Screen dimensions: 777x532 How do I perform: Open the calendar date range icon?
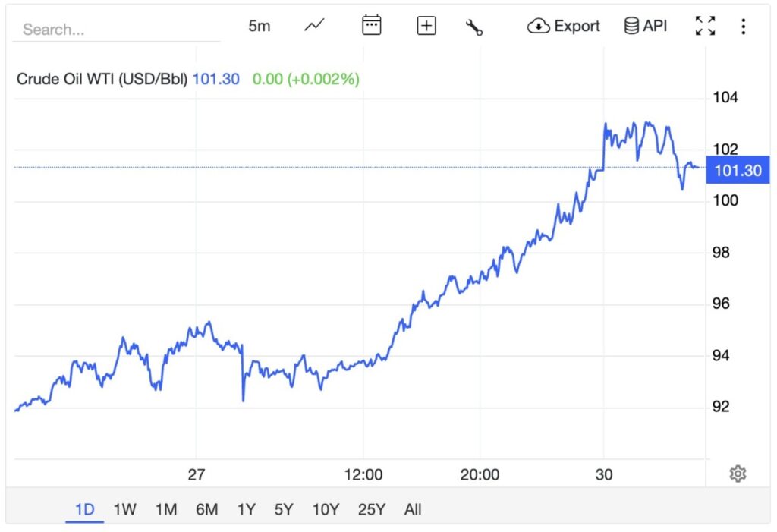[371, 25]
